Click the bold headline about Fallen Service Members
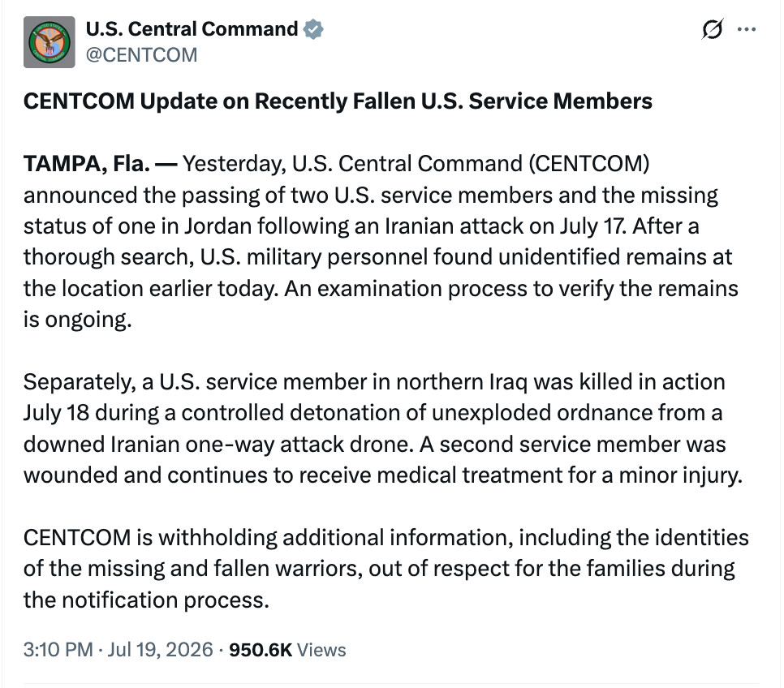 [x=338, y=101]
